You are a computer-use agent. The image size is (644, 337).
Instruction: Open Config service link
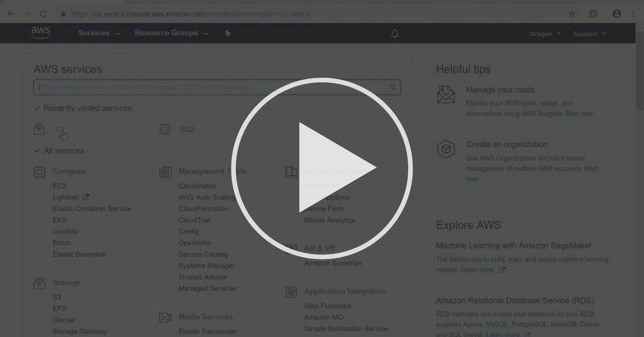(188, 231)
